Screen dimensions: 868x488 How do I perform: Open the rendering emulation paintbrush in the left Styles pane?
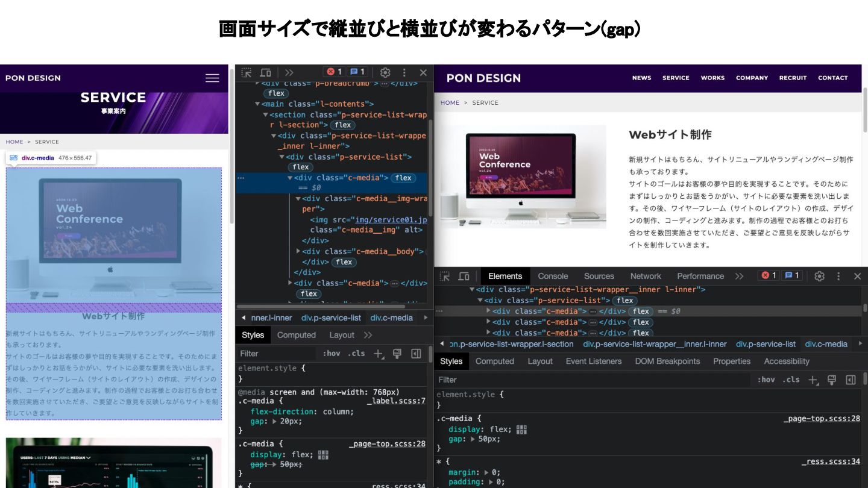tap(397, 354)
